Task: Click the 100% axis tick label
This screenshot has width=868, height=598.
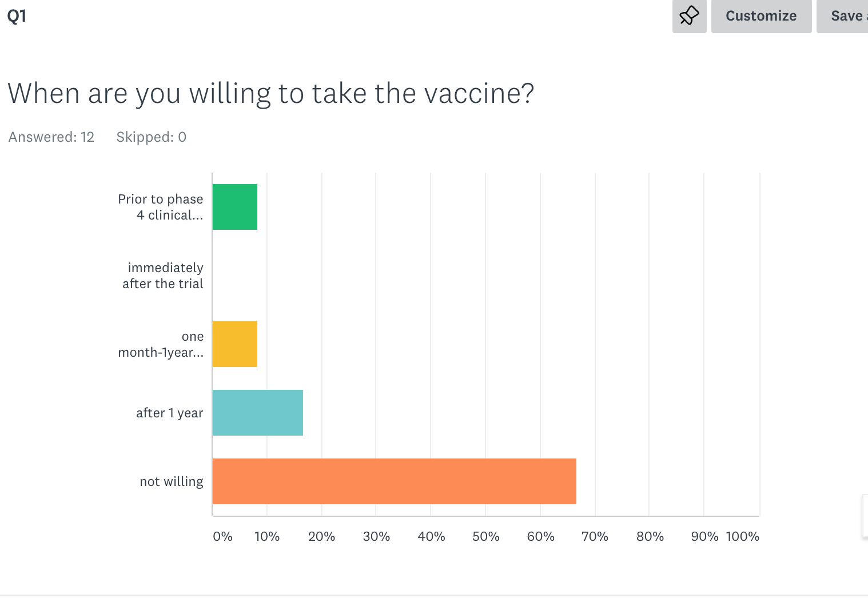Action: [x=742, y=536]
